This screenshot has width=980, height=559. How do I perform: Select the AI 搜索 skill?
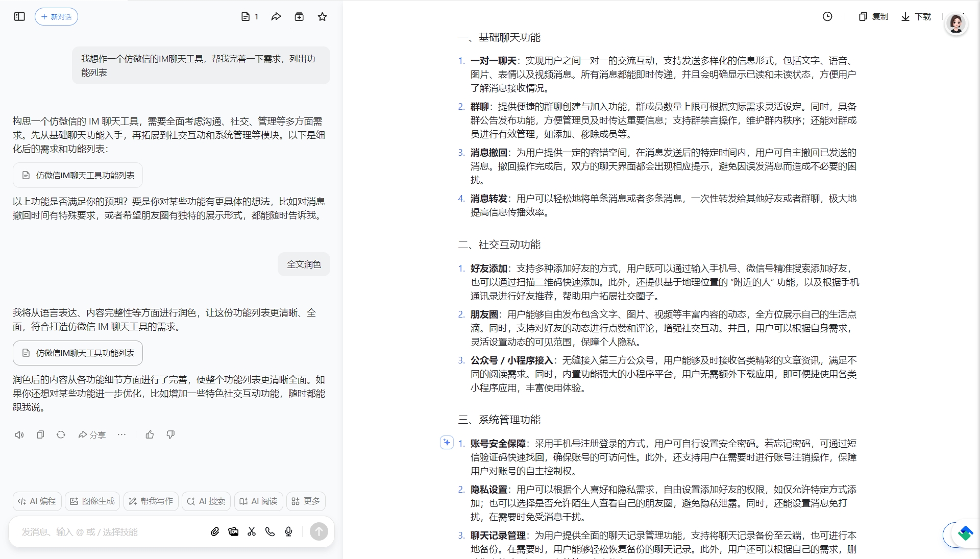click(206, 501)
